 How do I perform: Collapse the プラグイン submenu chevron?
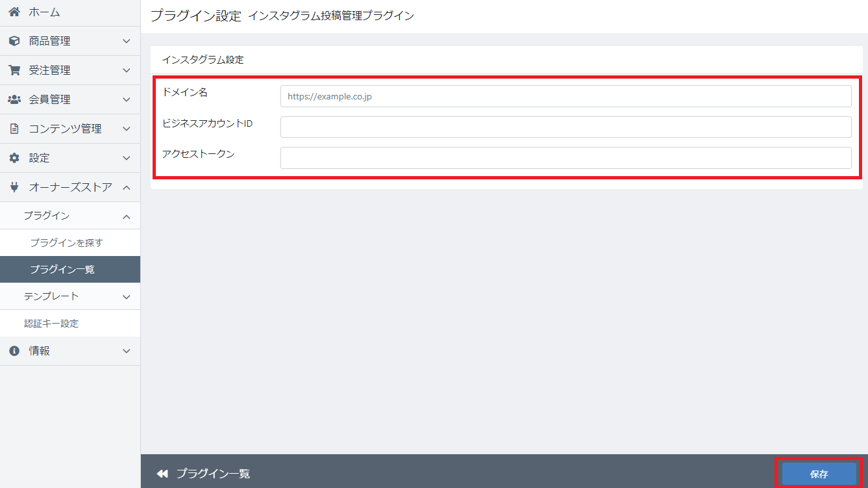coord(127,216)
